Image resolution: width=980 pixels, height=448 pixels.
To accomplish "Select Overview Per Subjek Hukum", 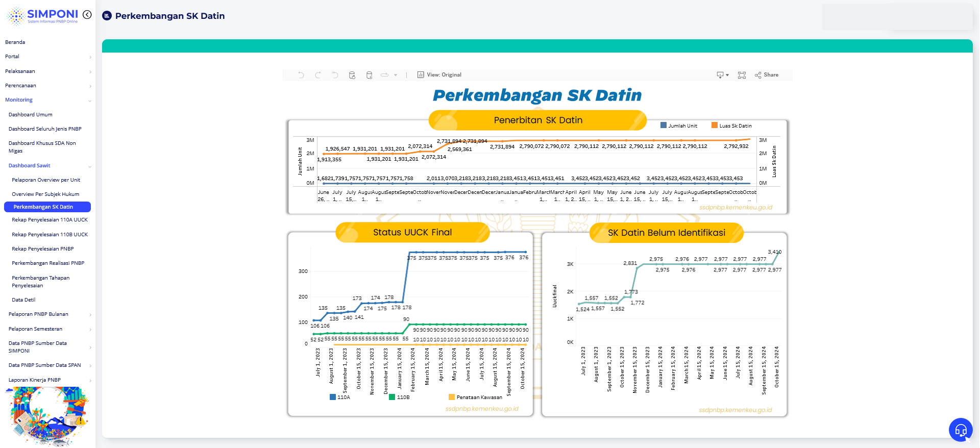I will [45, 194].
